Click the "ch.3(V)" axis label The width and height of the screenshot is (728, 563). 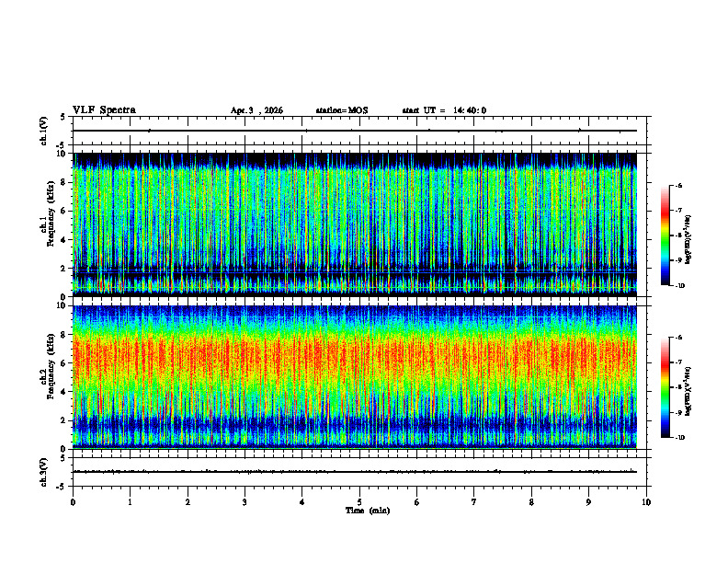click(44, 472)
